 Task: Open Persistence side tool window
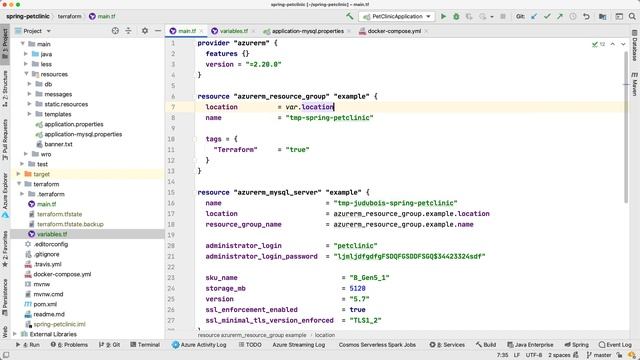[5, 298]
